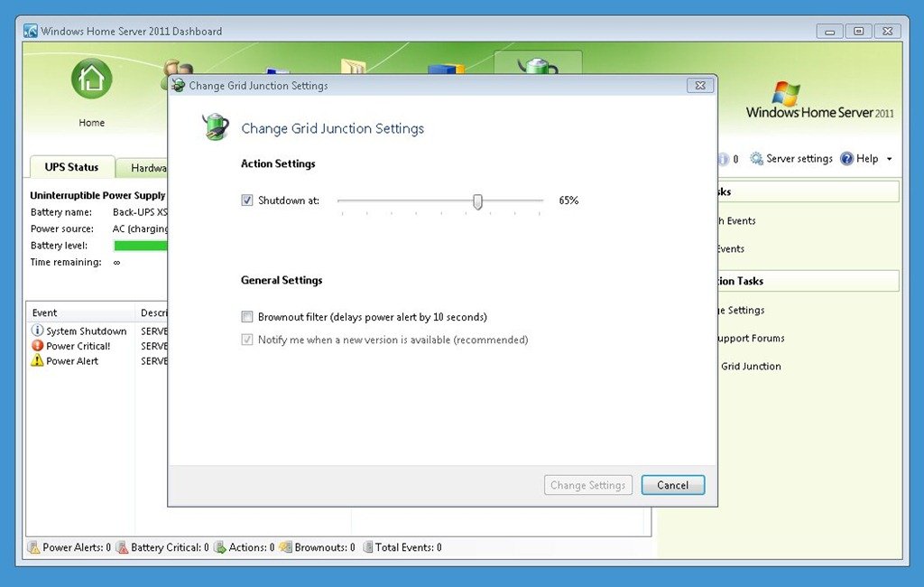
Task: Toggle Notify me when new version available
Action: (247, 340)
